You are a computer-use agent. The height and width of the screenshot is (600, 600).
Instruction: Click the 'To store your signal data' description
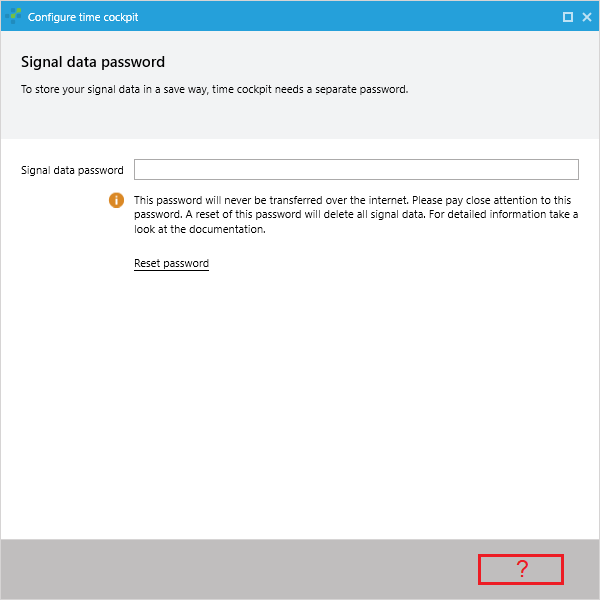(x=215, y=90)
